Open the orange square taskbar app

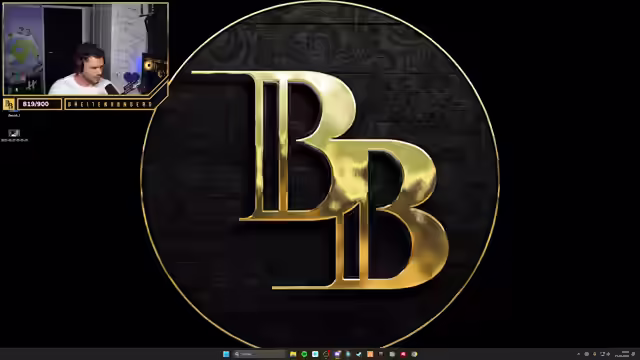click(x=370, y=354)
